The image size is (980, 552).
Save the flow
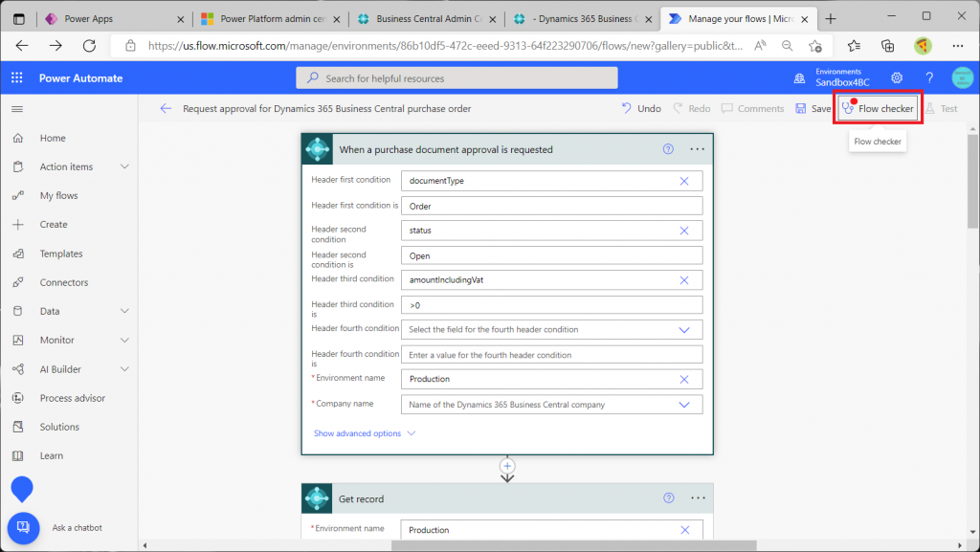tap(813, 109)
